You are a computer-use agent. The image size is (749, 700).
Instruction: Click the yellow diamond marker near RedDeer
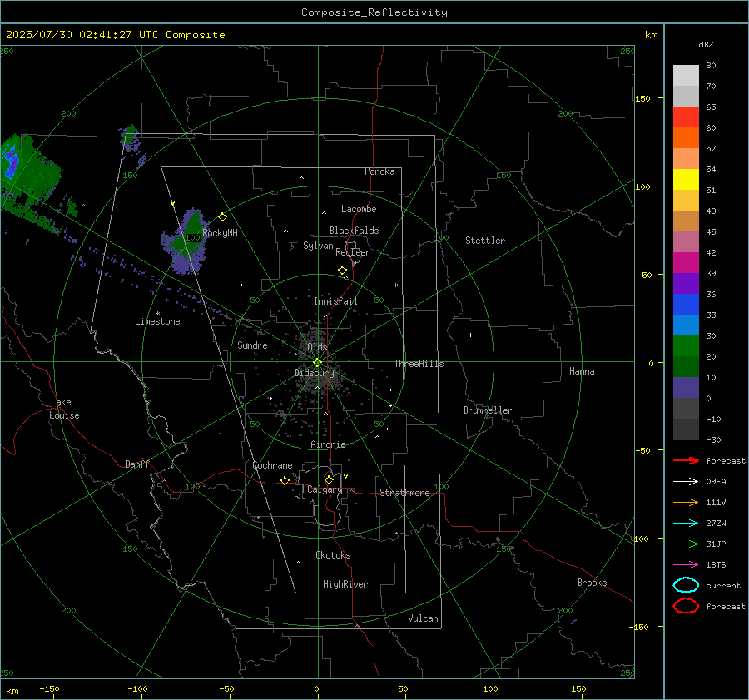pyautogui.click(x=342, y=271)
